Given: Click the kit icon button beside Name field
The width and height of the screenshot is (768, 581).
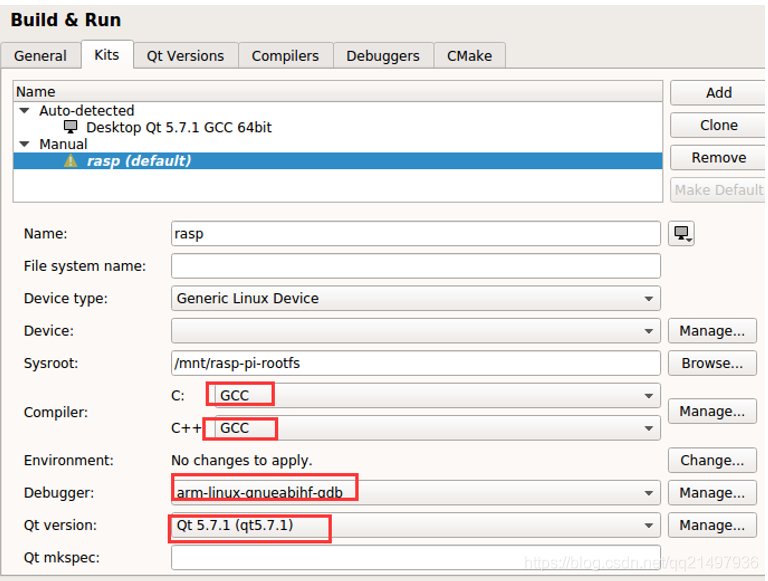Looking at the screenshot, I should tap(682, 234).
